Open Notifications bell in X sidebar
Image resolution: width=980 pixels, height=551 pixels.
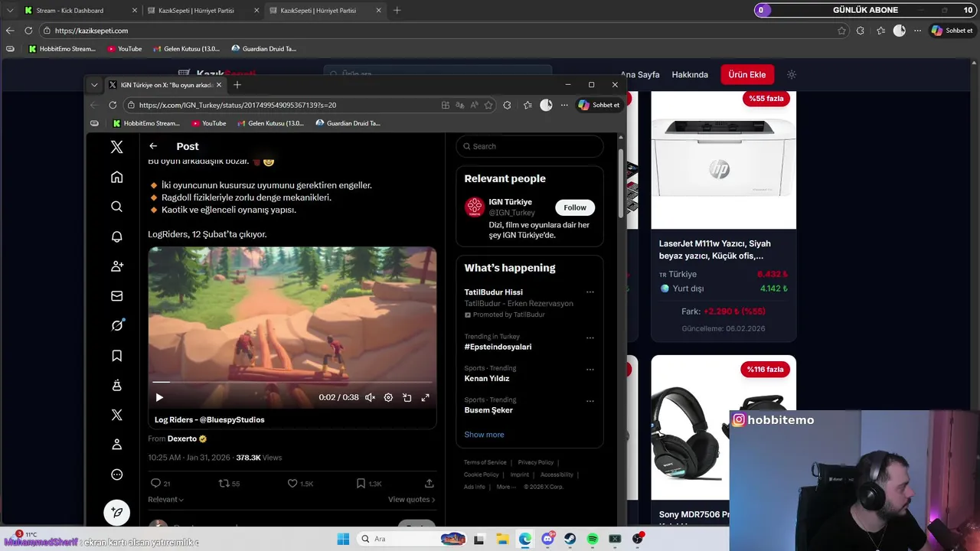coord(116,236)
